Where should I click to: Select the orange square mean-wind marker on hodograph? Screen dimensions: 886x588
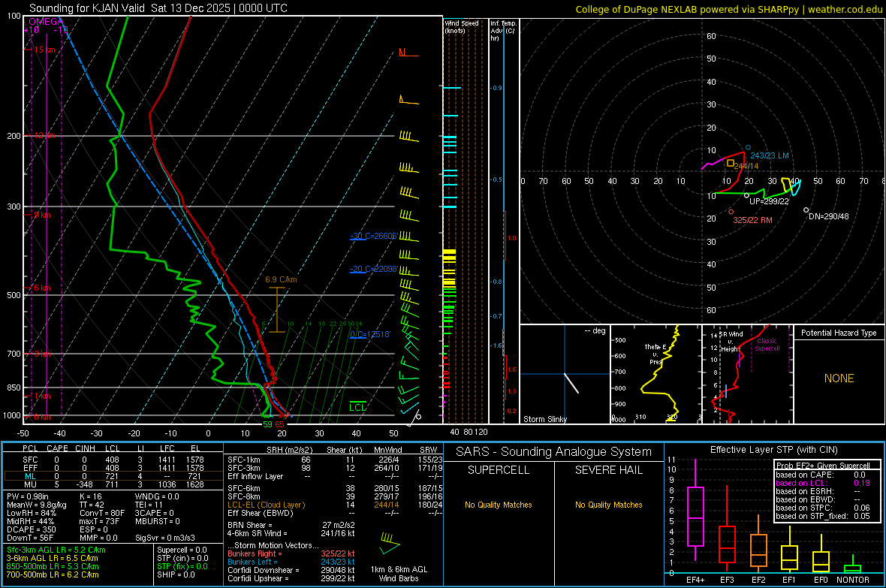(730, 163)
